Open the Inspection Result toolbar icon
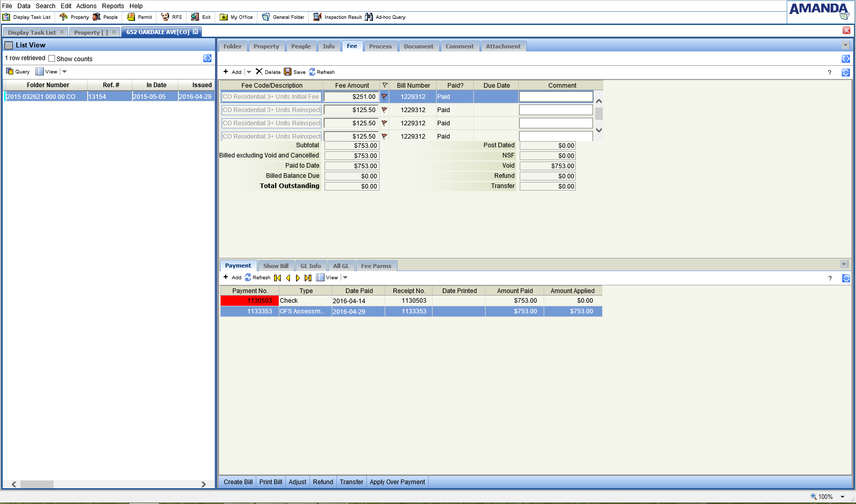The height and width of the screenshot is (504, 856). coord(317,17)
